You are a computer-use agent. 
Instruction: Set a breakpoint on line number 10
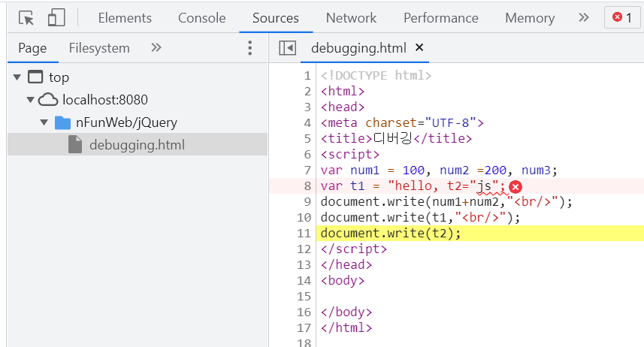(x=304, y=217)
